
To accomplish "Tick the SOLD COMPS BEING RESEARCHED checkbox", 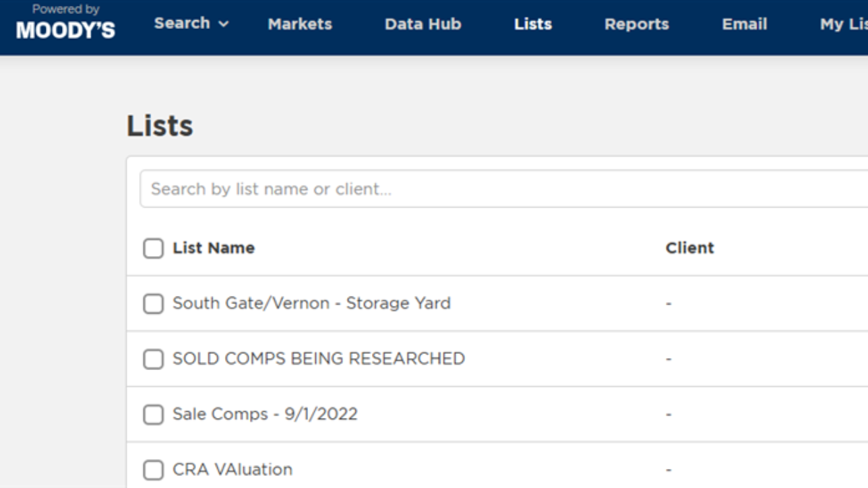I will 153,359.
